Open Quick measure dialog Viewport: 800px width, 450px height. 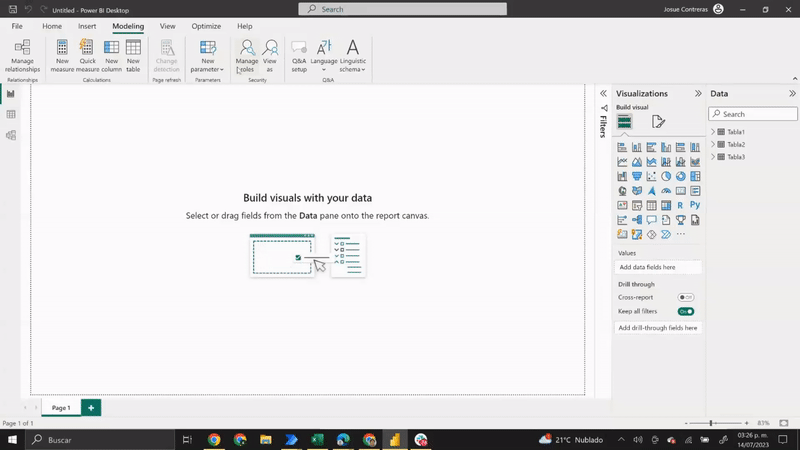coord(87,56)
